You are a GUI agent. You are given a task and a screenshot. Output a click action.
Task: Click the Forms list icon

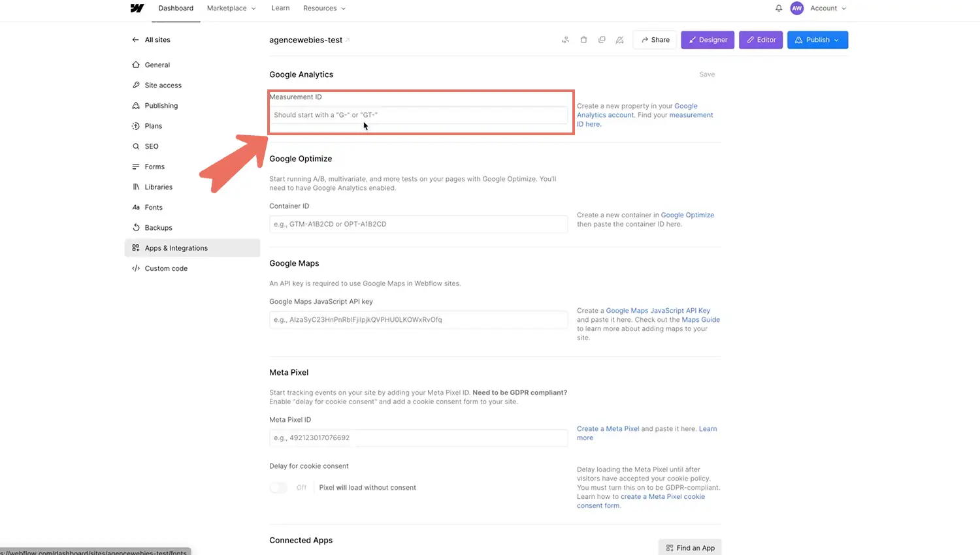click(x=136, y=166)
